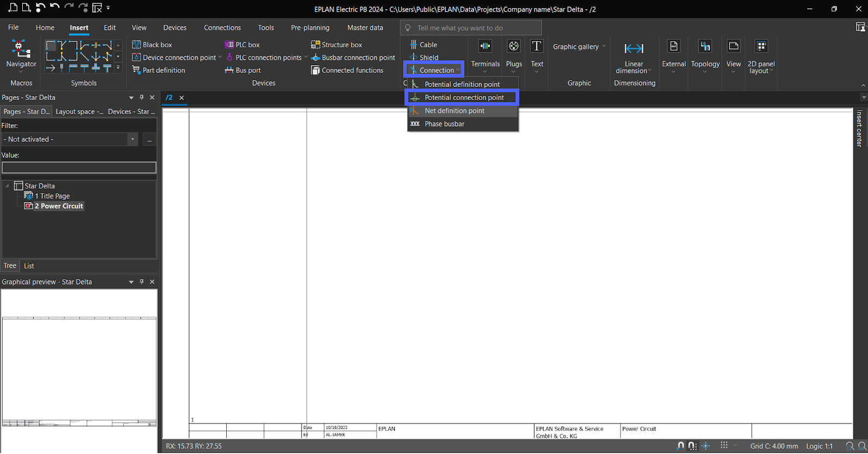Pin the Graphical preview panel

(142, 282)
